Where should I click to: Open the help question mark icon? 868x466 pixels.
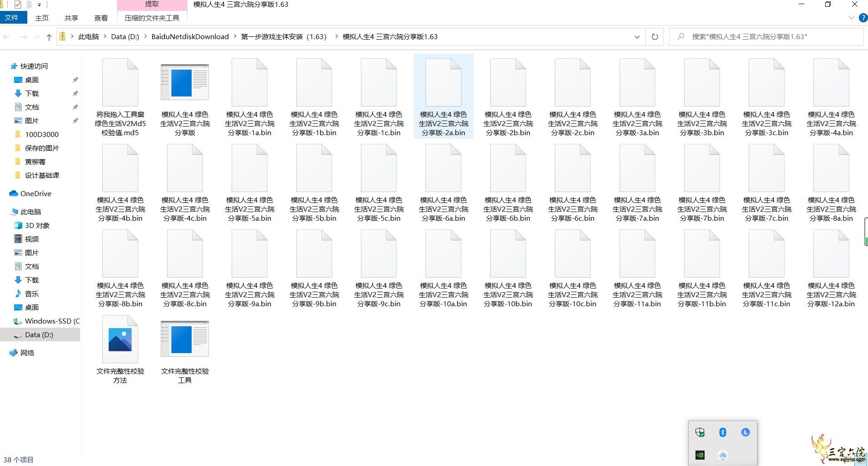[863, 18]
